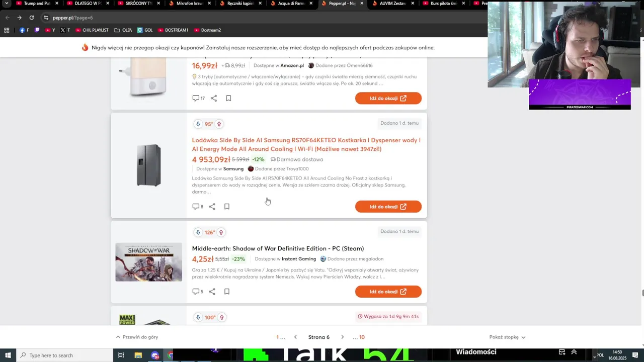The width and height of the screenshot is (644, 362).
Task: Go to the 16,99zł deal with Idź do okazji
Action: (388, 99)
